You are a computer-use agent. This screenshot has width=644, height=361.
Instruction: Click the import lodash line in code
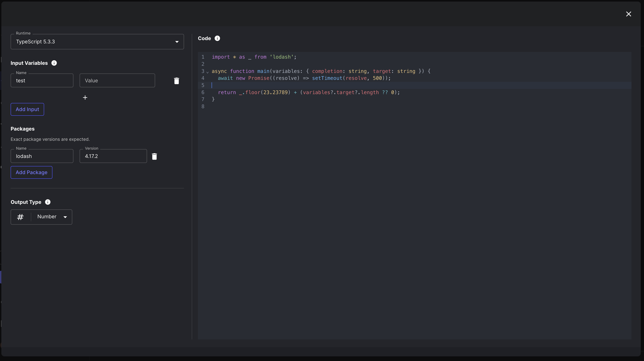254,57
